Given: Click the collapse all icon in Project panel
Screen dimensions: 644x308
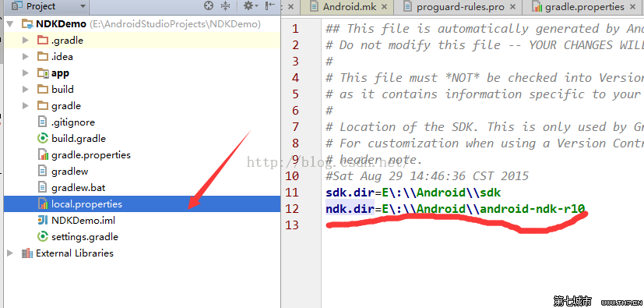Looking at the screenshot, I should point(226,5).
